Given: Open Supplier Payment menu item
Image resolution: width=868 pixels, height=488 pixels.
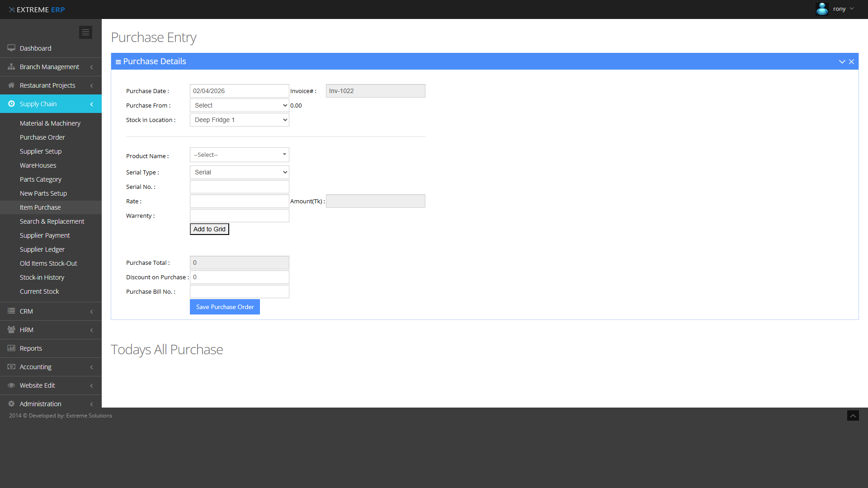Looking at the screenshot, I should pyautogui.click(x=45, y=235).
